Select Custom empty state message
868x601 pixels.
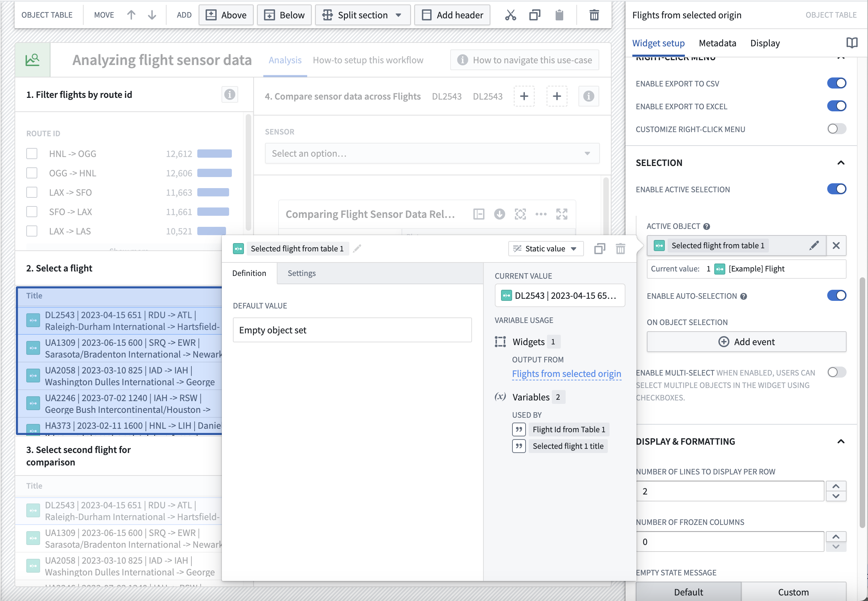tap(793, 592)
